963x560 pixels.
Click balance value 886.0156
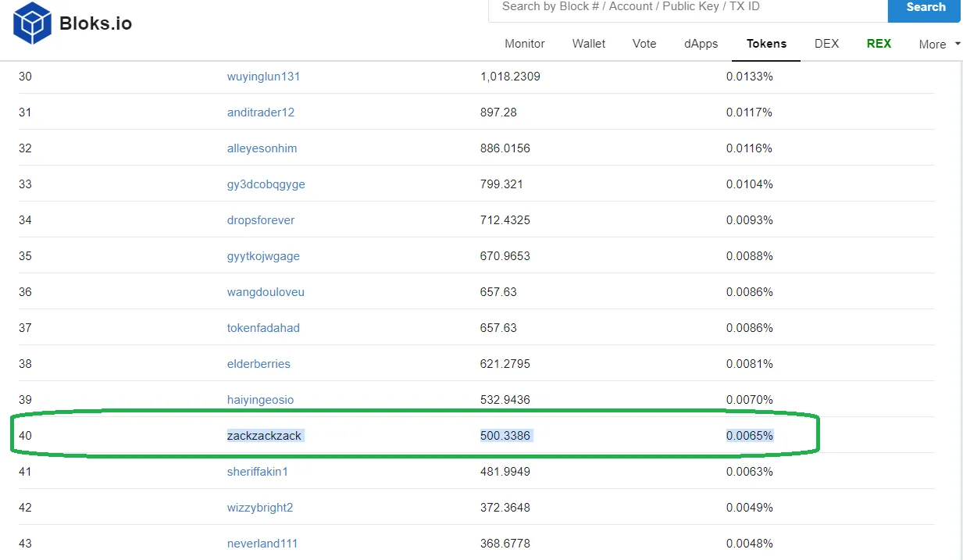click(505, 148)
